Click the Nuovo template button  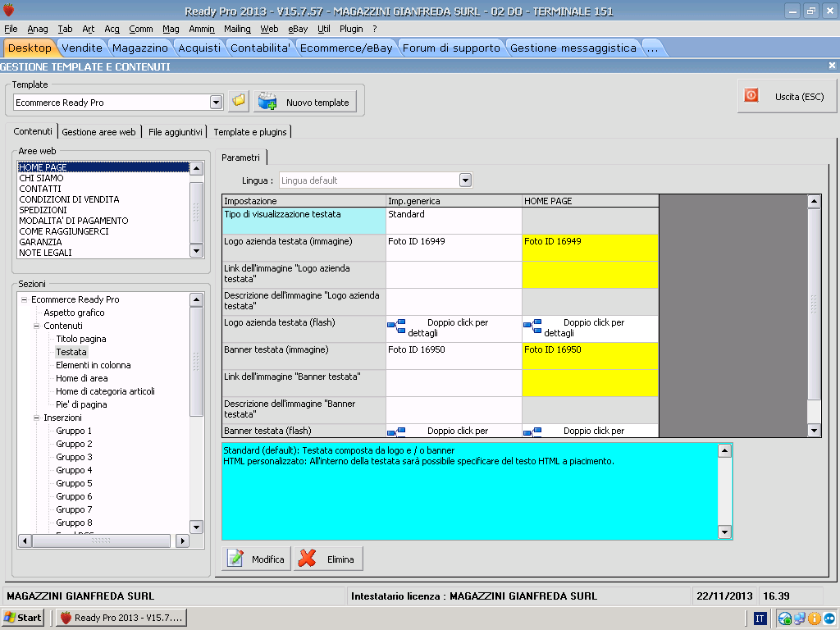coord(305,102)
